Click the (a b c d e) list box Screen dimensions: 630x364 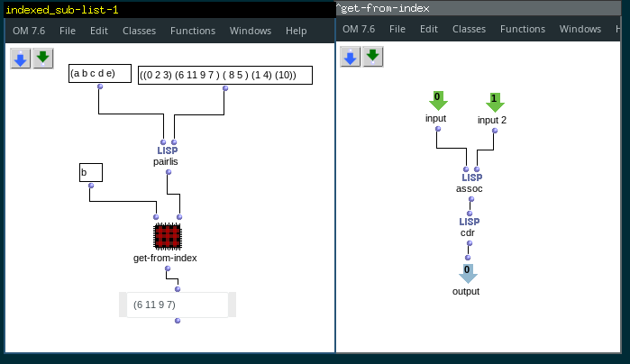pos(100,74)
